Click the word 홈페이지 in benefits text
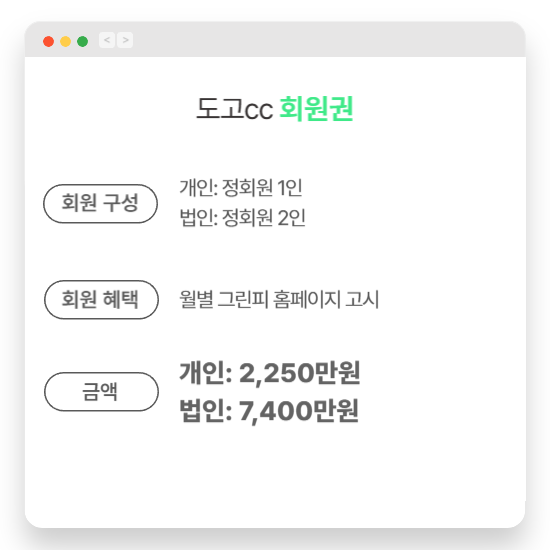 (307, 300)
